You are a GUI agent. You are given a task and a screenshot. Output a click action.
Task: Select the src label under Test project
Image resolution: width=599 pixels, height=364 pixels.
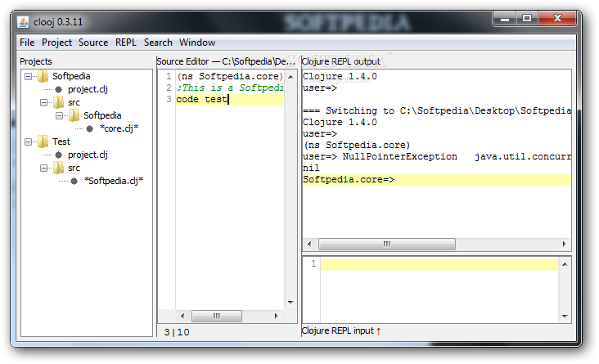(x=74, y=168)
